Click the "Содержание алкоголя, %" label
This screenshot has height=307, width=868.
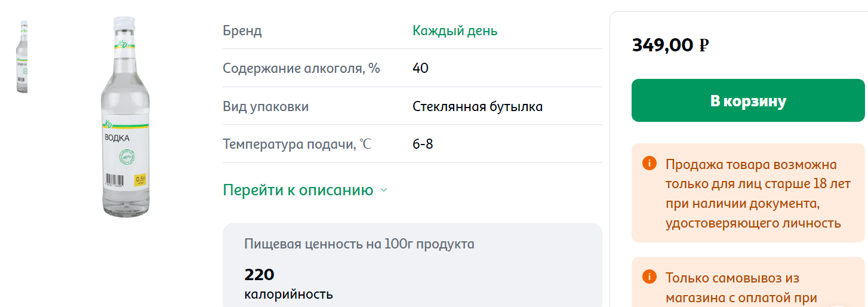point(301,68)
